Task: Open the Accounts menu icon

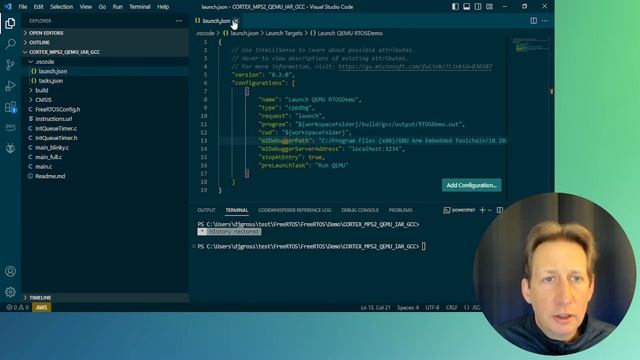Action: [10, 271]
